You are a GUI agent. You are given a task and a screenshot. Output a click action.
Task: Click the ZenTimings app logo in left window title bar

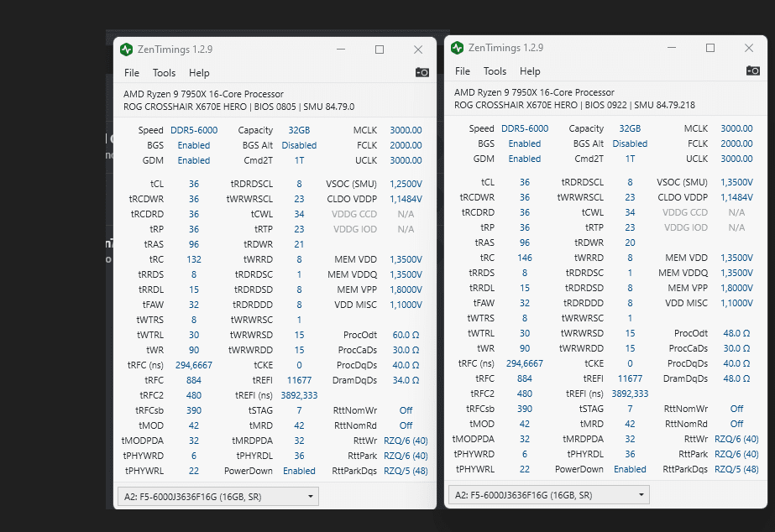[127, 50]
